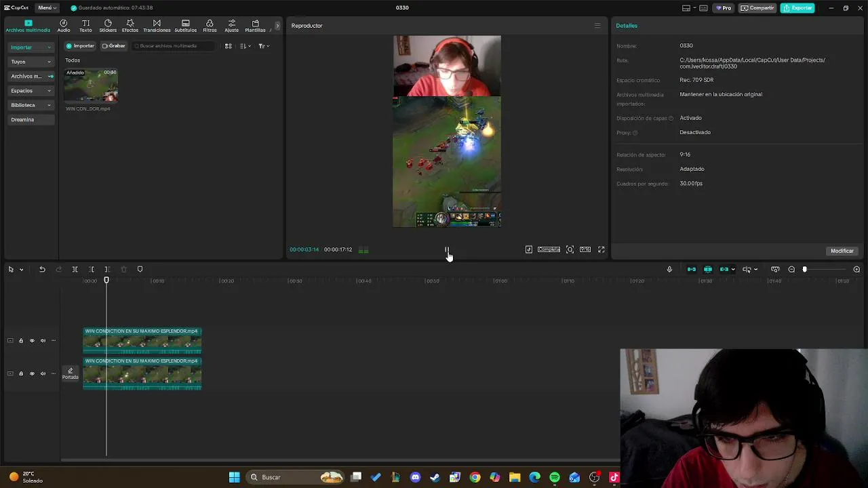Open the Stickers panel
Viewport: 868px width, 488px height.
pos(108,26)
